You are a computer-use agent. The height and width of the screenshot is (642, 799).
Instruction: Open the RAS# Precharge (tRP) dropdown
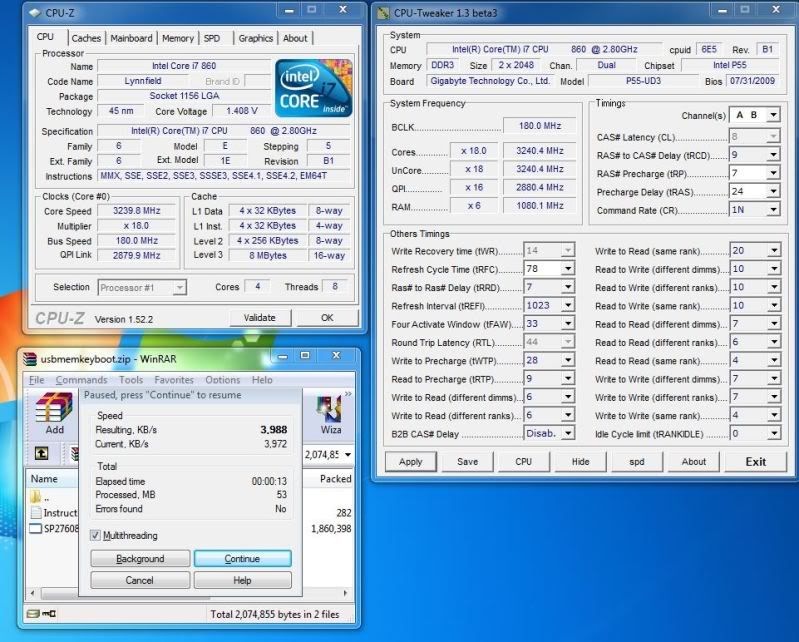(773, 173)
